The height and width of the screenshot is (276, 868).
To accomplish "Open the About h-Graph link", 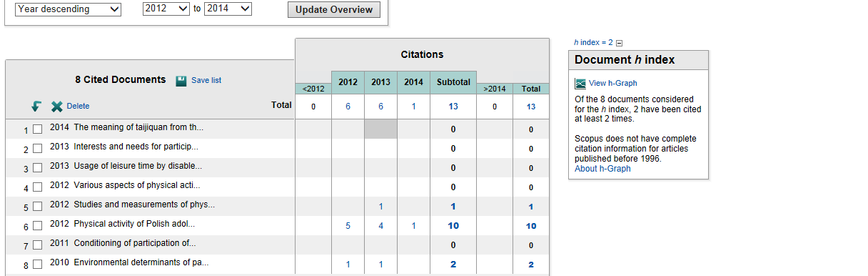I will [x=602, y=169].
